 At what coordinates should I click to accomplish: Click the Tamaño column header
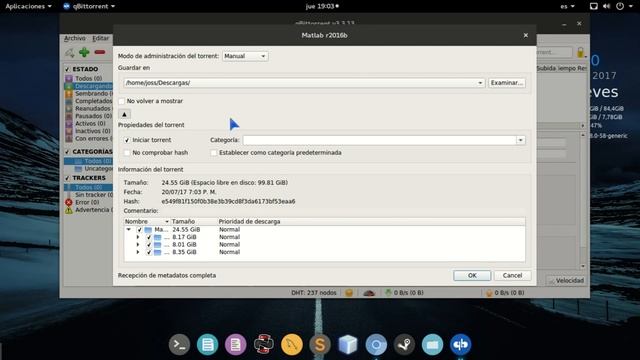tap(193, 221)
